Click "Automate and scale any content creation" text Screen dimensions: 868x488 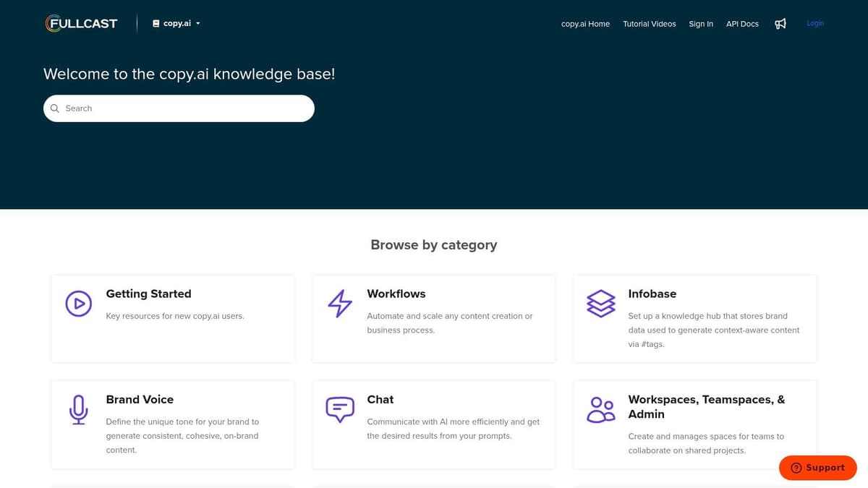pos(450,323)
